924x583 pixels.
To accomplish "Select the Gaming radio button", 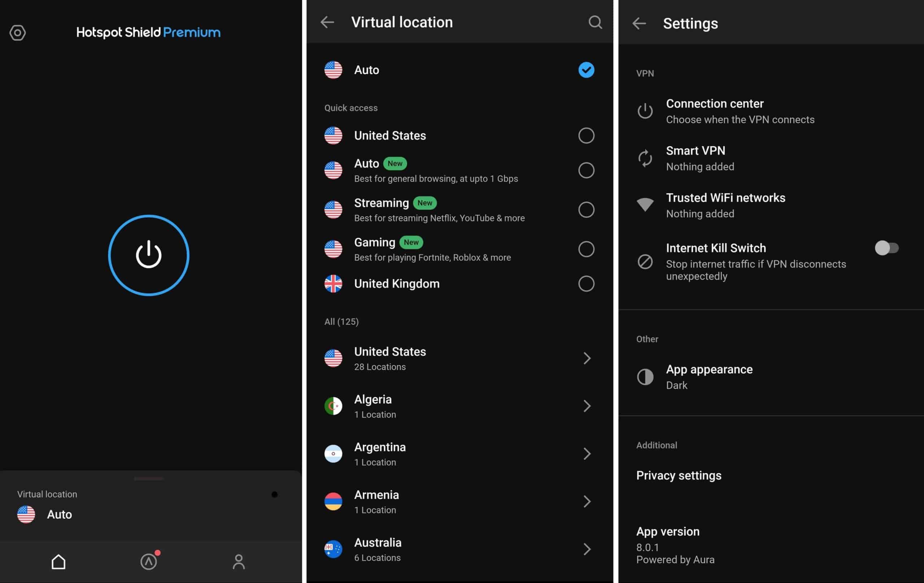I will click(x=586, y=249).
